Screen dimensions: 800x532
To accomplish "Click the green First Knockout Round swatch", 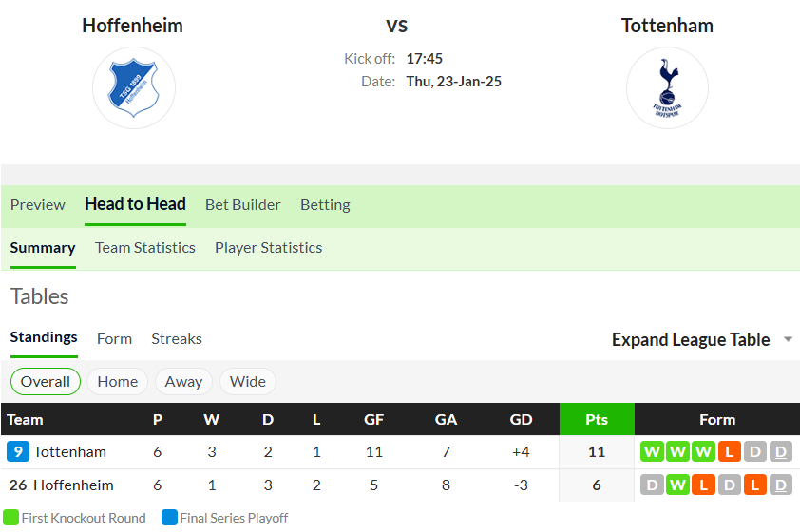I will point(10,517).
